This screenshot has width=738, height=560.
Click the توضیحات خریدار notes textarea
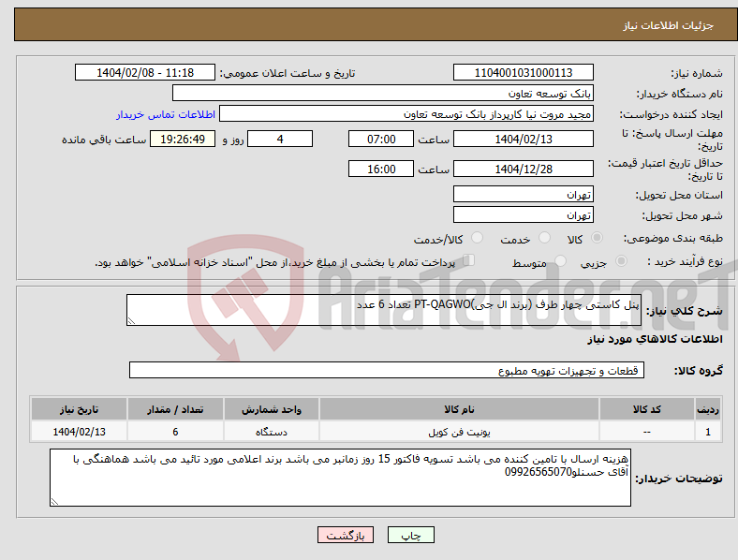[x=340, y=478]
